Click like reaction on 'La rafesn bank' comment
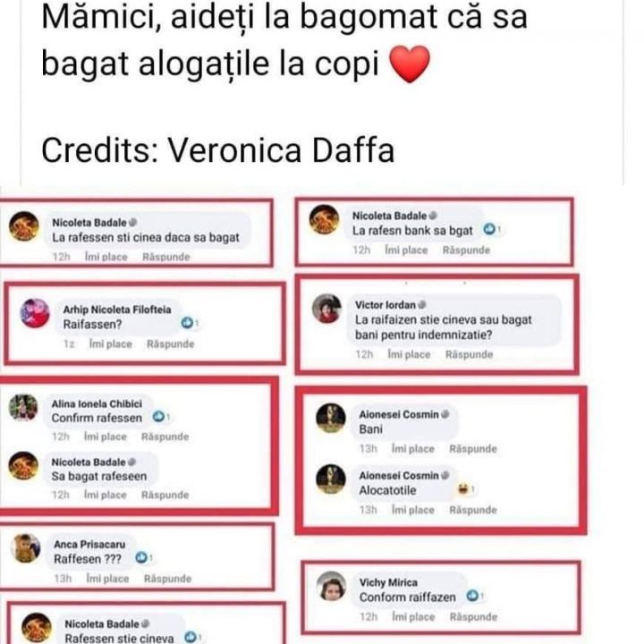 tap(489, 230)
